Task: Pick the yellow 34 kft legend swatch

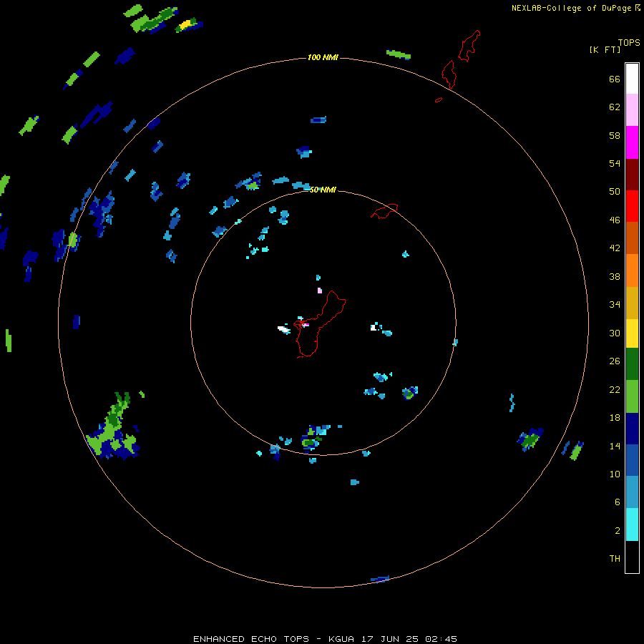Action: click(632, 333)
